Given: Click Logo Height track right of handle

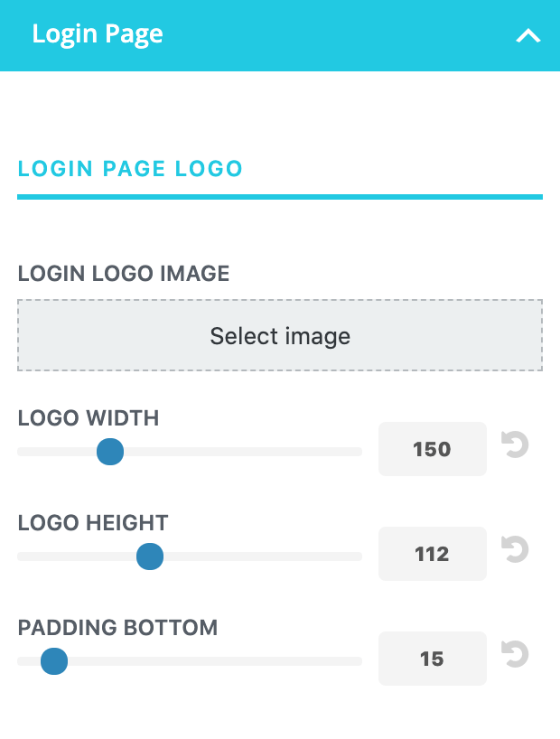Looking at the screenshot, I should (263, 557).
